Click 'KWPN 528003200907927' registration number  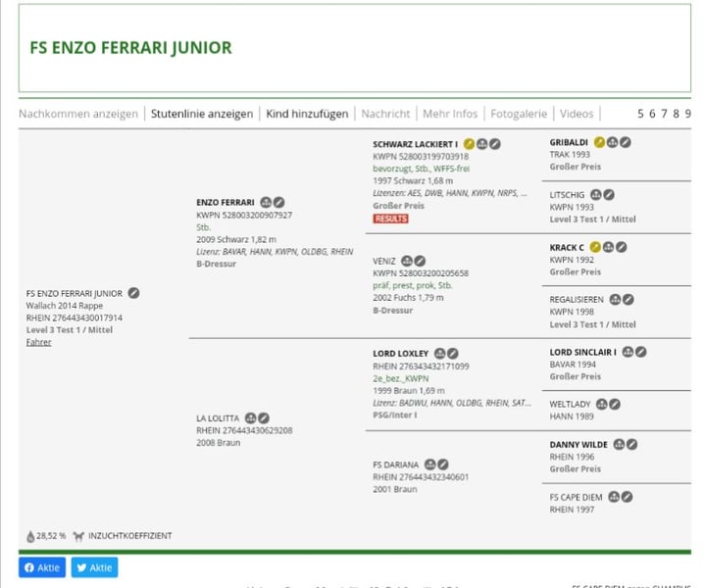coord(244,215)
